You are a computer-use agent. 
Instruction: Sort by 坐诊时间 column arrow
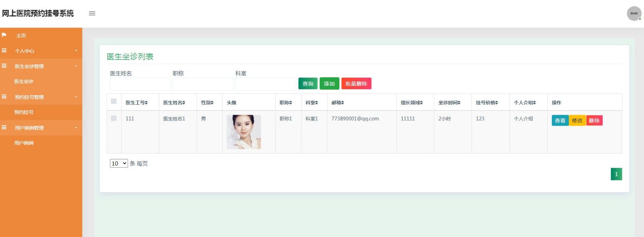[459, 103]
